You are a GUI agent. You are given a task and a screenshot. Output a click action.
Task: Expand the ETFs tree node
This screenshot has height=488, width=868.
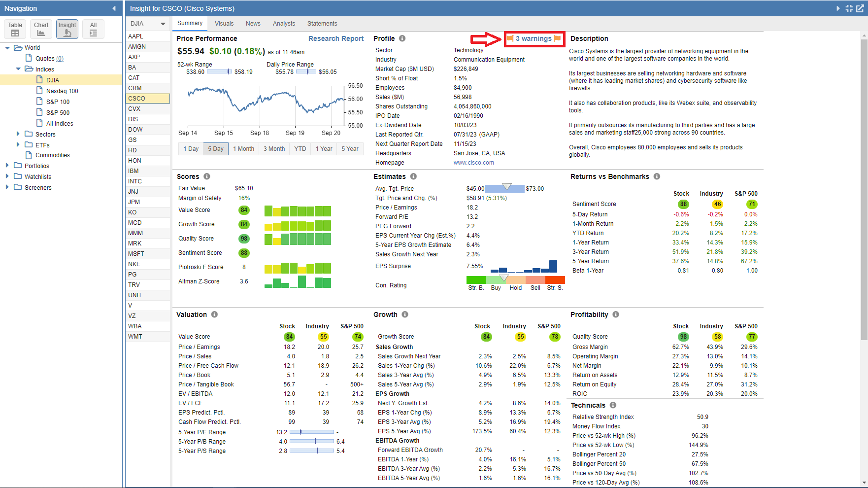[18, 144]
